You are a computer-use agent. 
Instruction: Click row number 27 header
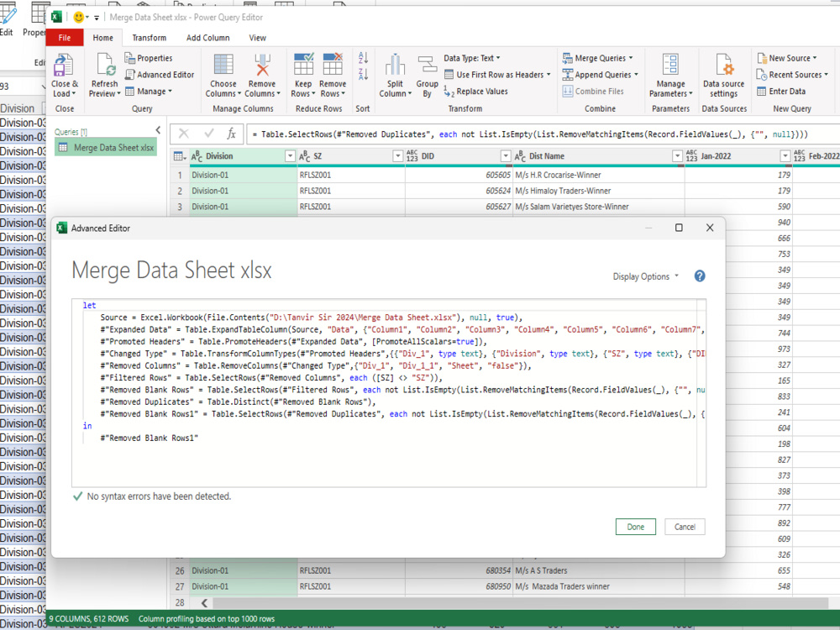coord(180,586)
